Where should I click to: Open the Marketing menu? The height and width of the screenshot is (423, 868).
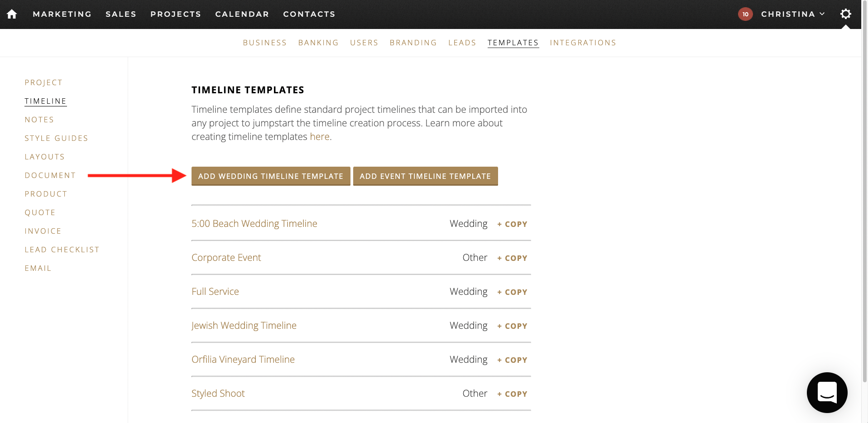62,14
